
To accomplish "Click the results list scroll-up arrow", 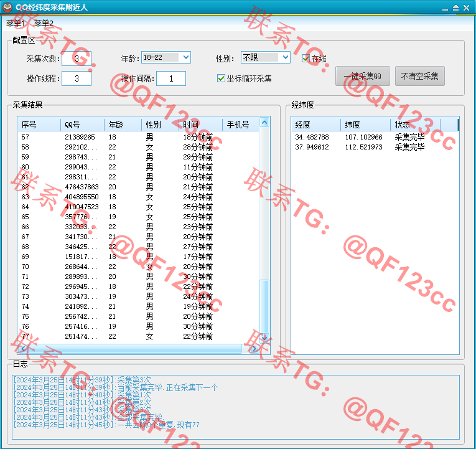I will pyautogui.click(x=264, y=123).
